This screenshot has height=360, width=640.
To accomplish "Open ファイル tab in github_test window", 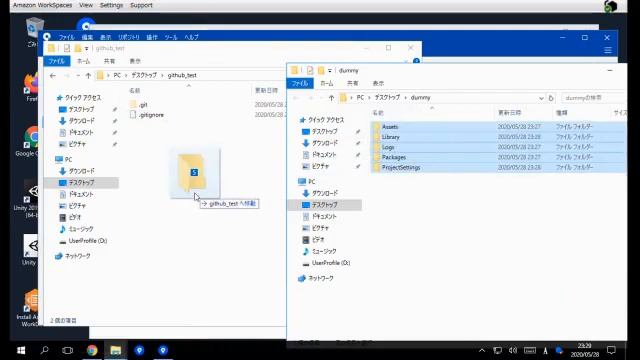I will [57, 61].
